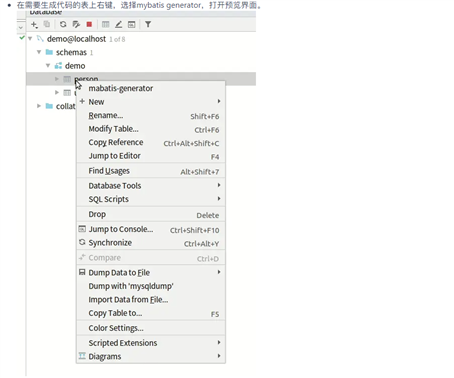454x378 pixels.
Task: Open the SQL Scripts submenu arrow
Action: 219,199
